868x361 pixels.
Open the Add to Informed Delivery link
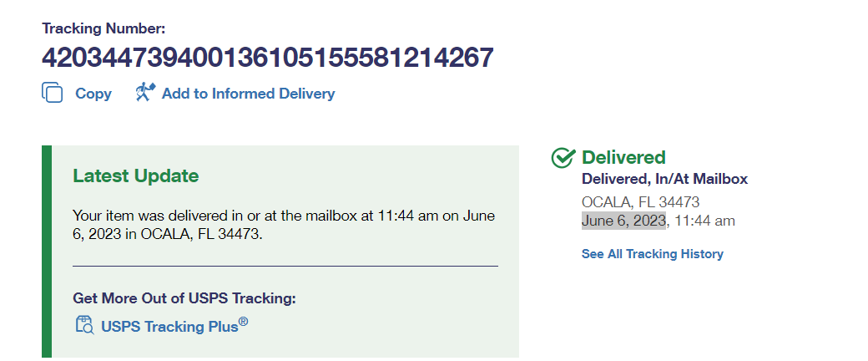[x=248, y=94]
